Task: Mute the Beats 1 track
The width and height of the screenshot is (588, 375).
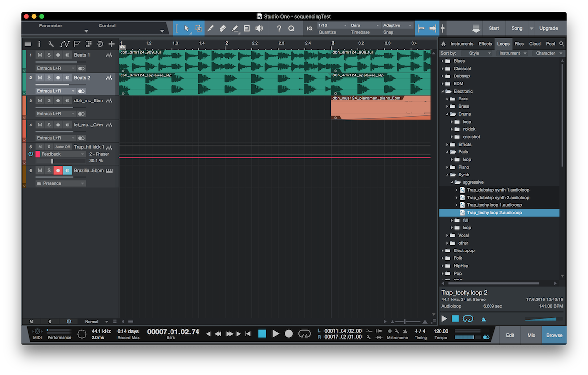Action: (40, 55)
